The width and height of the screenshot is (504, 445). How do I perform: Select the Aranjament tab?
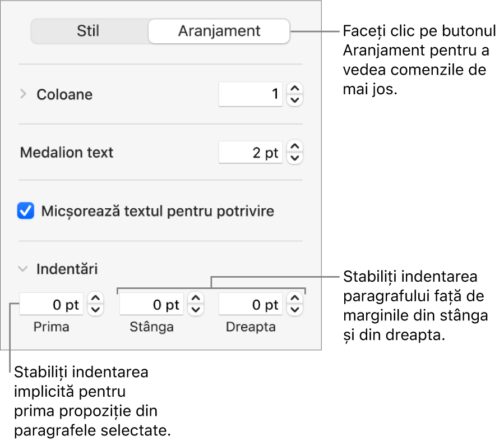click(x=219, y=31)
